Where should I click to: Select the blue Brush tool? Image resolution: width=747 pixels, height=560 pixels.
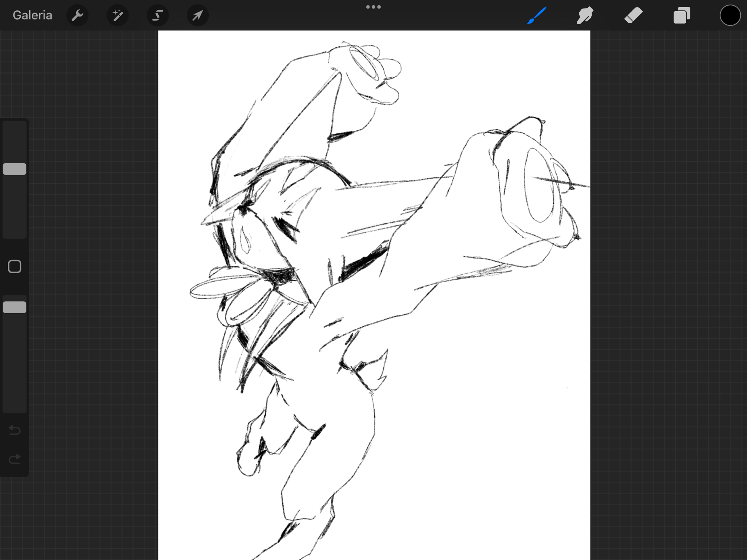coord(537,15)
